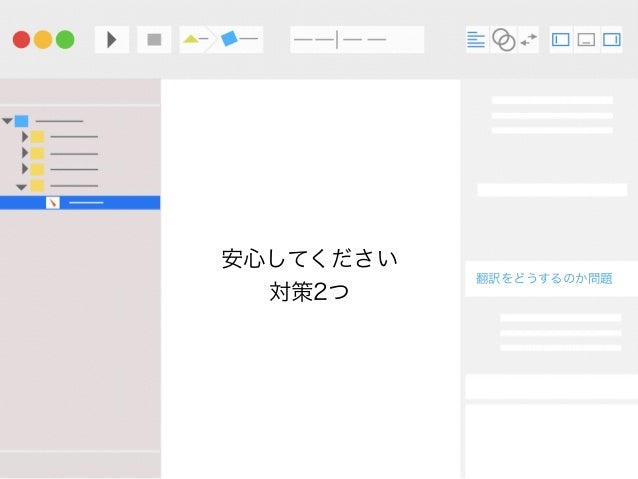Select the third yellow folder icon
This screenshot has height=479, width=638.
click(x=37, y=169)
